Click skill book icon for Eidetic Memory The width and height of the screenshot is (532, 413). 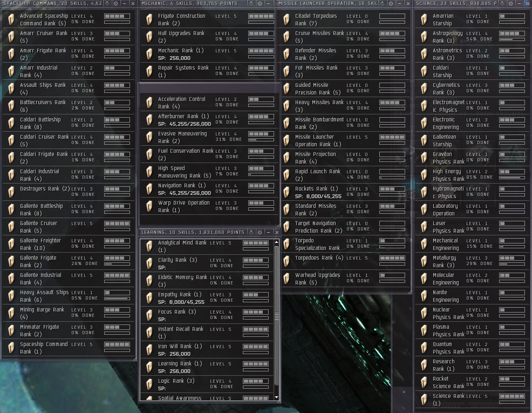pyautogui.click(x=149, y=281)
